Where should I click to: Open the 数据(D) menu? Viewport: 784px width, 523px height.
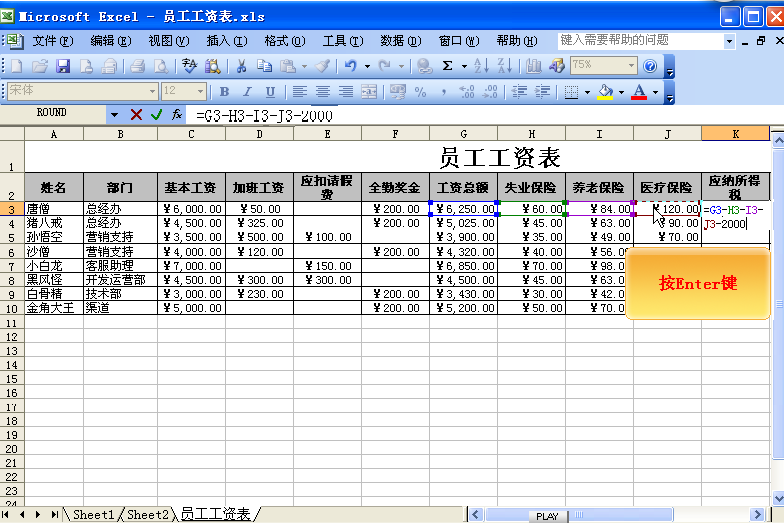[400, 40]
